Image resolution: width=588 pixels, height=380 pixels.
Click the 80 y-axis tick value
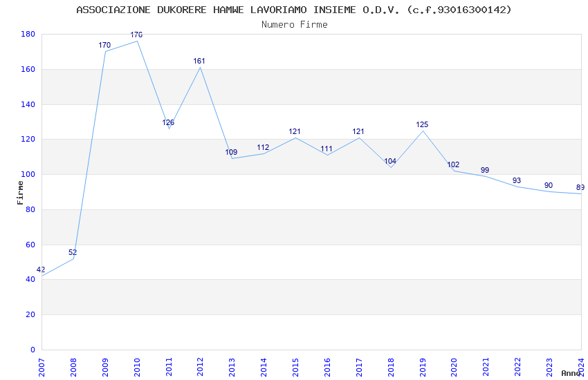[30, 209]
